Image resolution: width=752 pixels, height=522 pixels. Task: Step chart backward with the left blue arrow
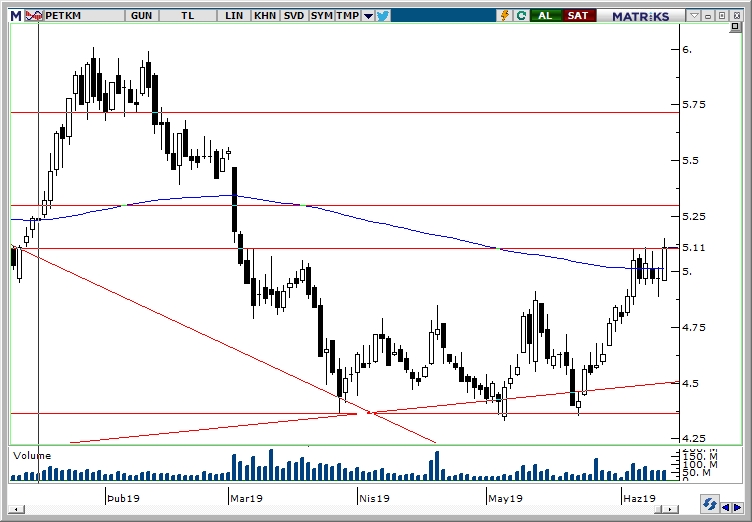tap(726, 507)
